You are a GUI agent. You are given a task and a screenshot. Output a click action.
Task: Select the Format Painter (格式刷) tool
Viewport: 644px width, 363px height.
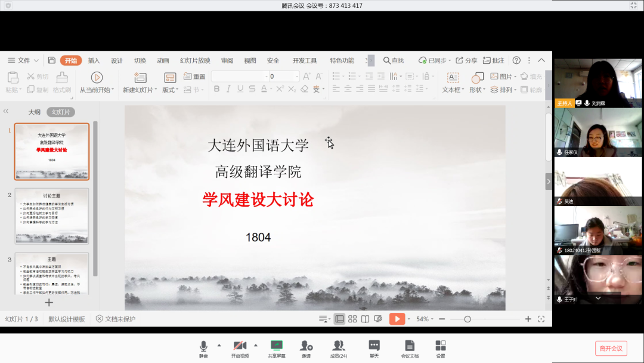point(61,81)
